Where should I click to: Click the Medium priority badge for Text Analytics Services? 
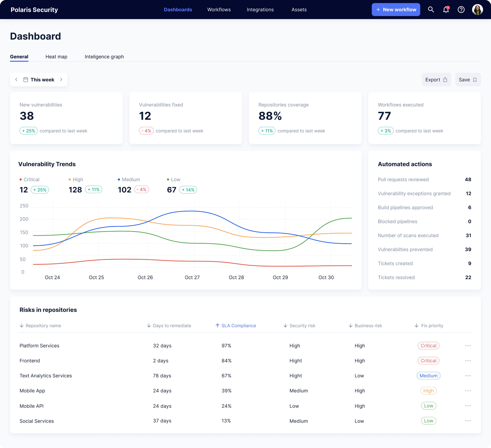[428, 375]
